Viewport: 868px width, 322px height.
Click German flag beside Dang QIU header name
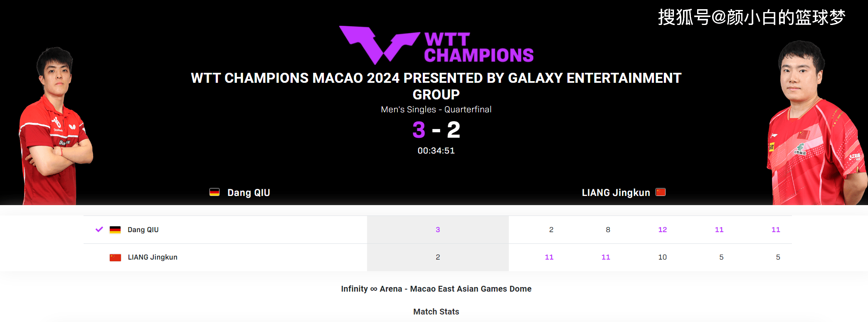[215, 192]
